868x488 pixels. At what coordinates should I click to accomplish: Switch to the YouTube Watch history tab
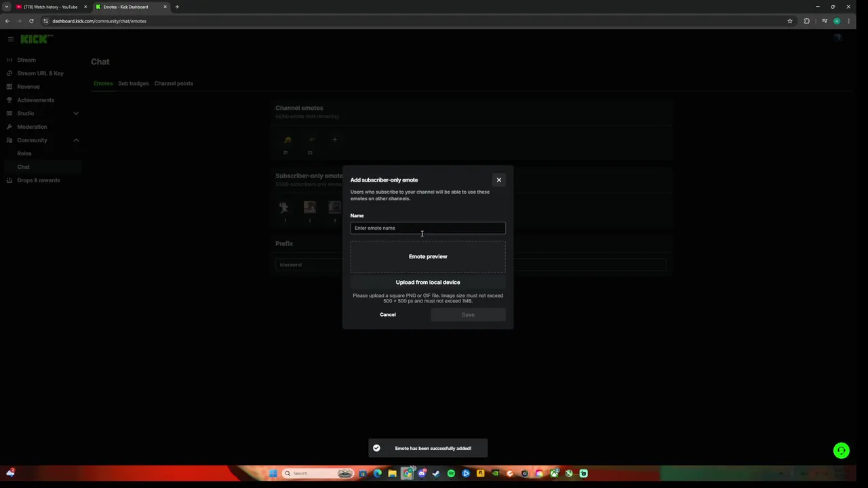[51, 7]
